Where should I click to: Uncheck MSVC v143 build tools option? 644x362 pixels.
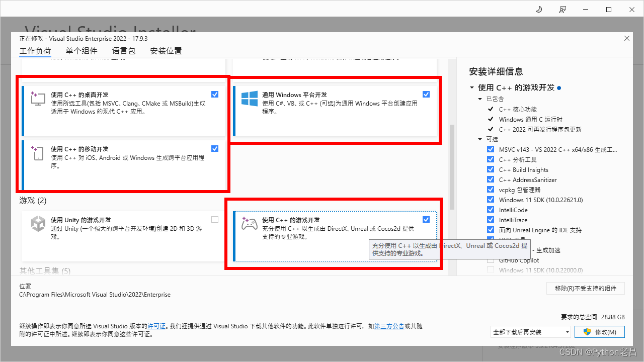(x=491, y=149)
